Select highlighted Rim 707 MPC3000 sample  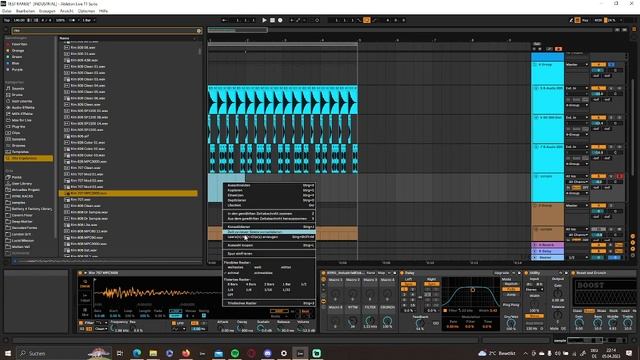128,193
